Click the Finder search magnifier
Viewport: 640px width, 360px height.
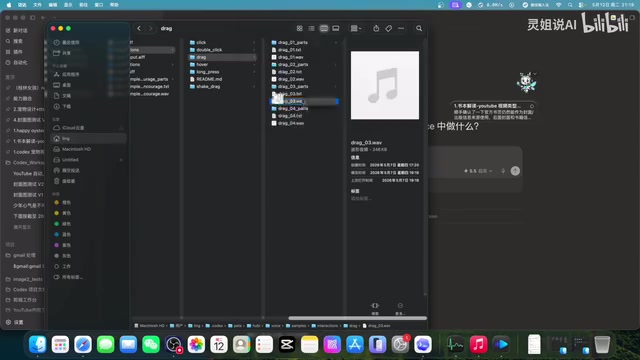(419, 28)
